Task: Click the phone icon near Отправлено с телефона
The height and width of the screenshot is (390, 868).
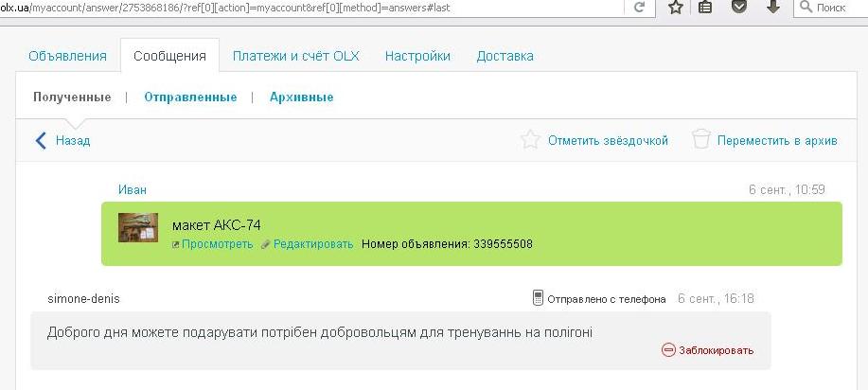Action: pyautogui.click(x=538, y=298)
